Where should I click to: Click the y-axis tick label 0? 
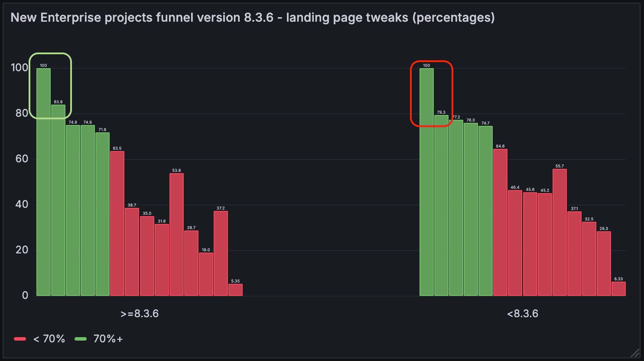tap(25, 295)
